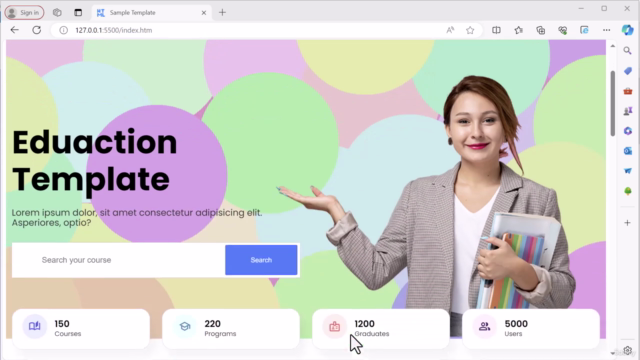Click the scrollbar up arrow
The width and height of the screenshot is (640, 360).
(613, 46)
